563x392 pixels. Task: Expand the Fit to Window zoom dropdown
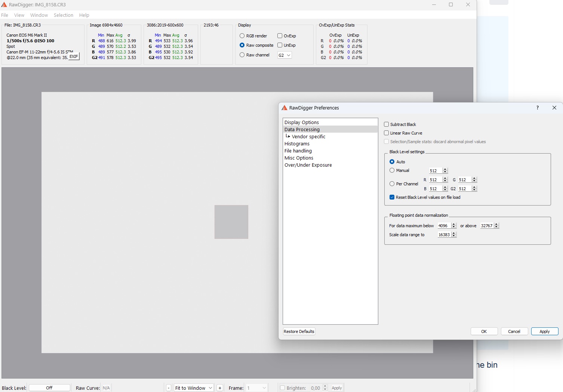[194, 388]
